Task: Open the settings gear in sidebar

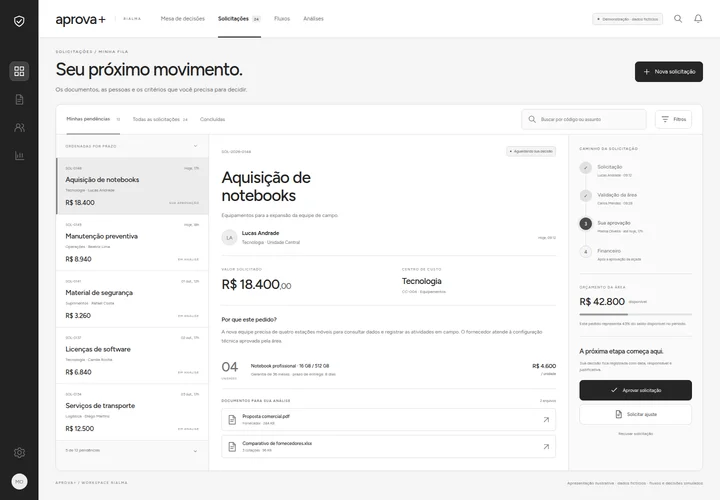Action: click(19, 453)
